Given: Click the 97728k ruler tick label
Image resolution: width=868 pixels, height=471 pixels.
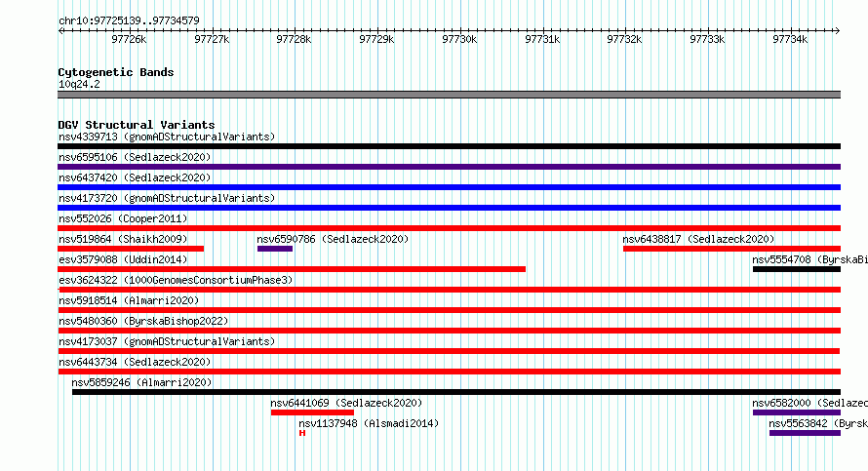Looking at the screenshot, I should [x=294, y=39].
